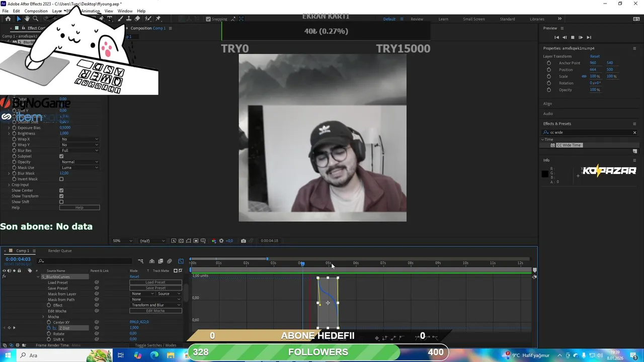
Task: Toggle the Subpixel checkbox
Action: (61, 156)
